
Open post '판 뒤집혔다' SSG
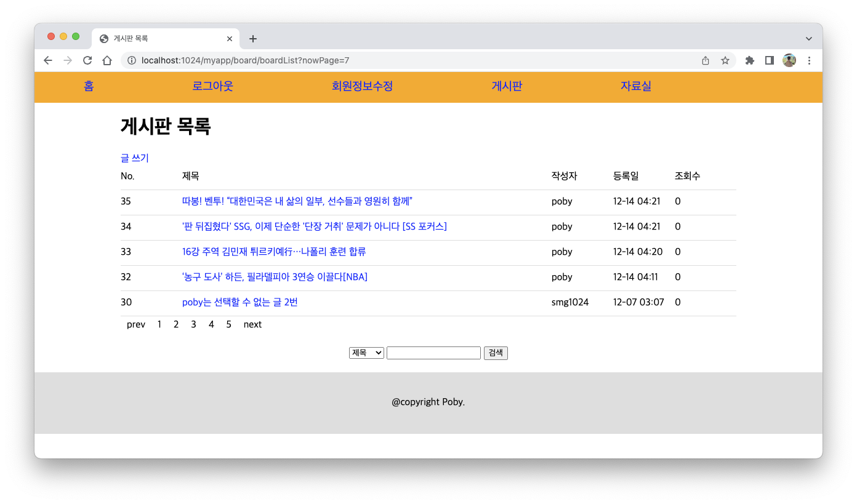315,226
